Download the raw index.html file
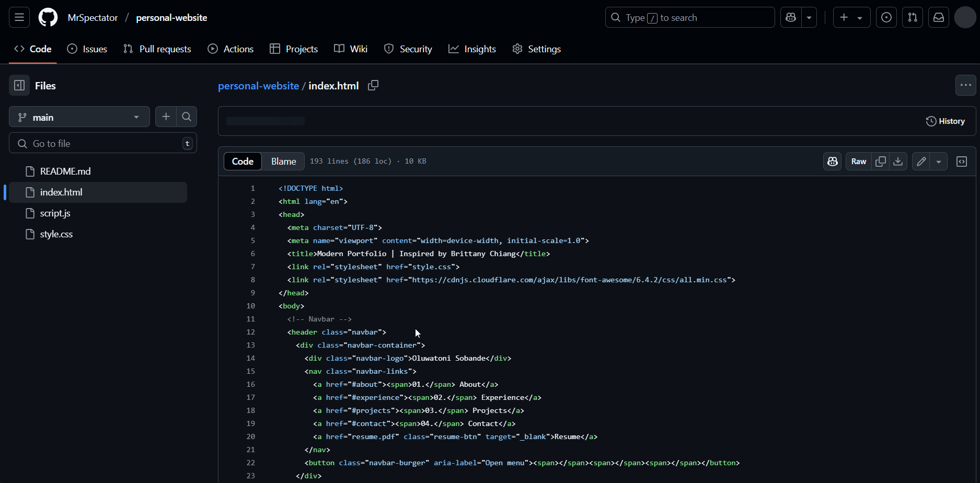The height and width of the screenshot is (483, 980). 898,162
